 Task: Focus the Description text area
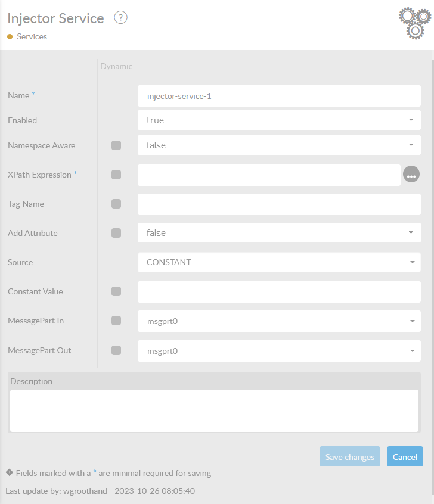tap(214, 410)
